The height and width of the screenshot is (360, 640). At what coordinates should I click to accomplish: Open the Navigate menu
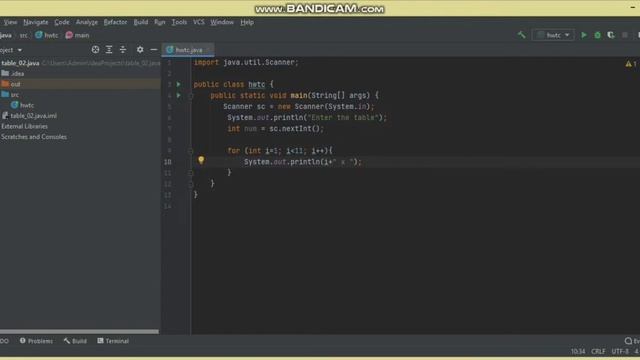coord(36,22)
